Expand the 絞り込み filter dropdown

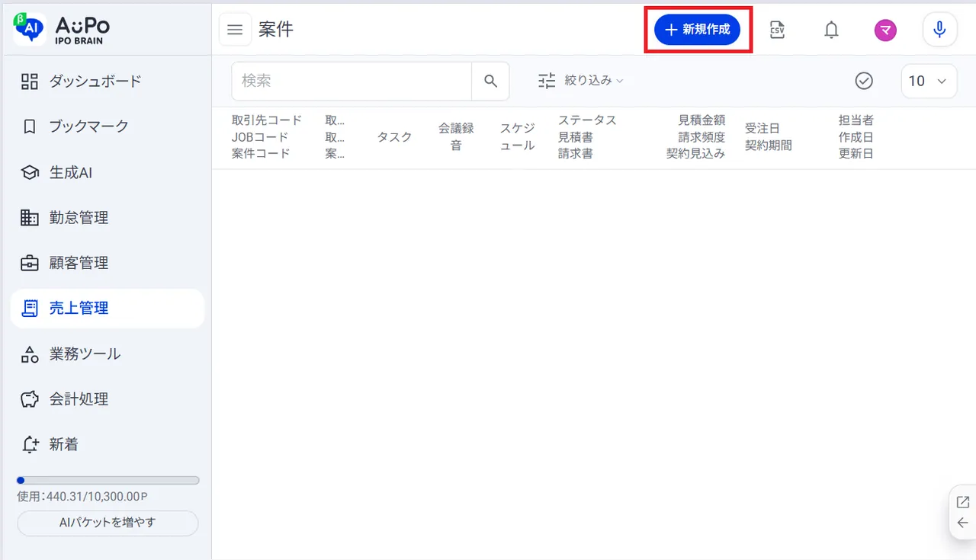580,81
